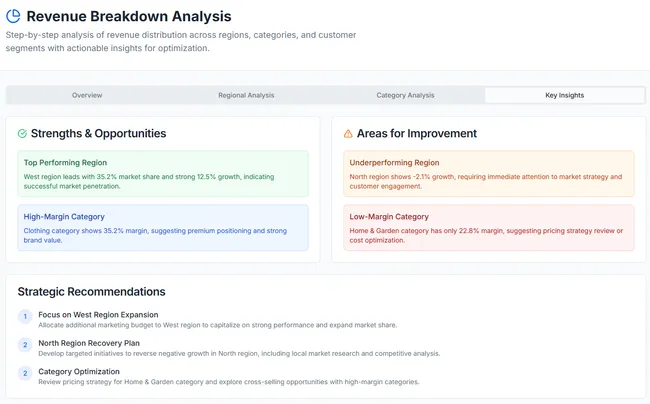Click the green checkmark icon by Strengths & Opportunities
The height and width of the screenshot is (404, 650).
(x=22, y=133)
